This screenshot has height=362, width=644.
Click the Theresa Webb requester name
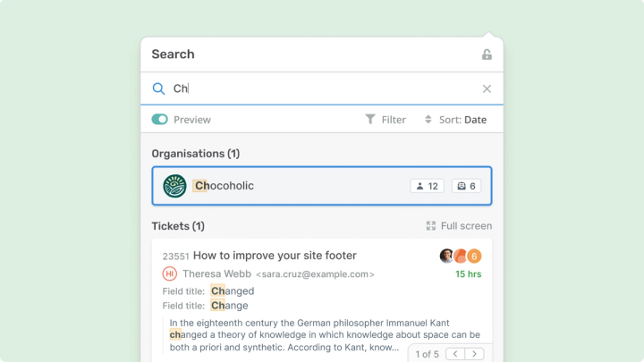tap(216, 274)
